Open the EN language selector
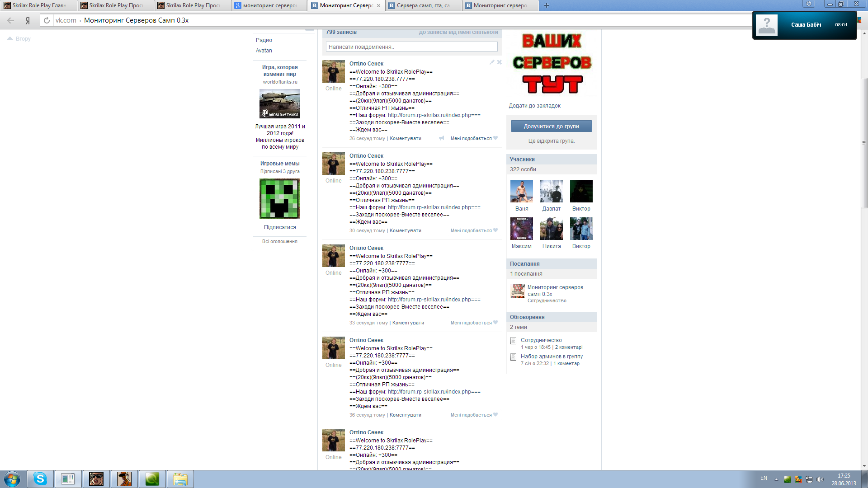This screenshot has height=488, width=868. pyautogui.click(x=764, y=478)
